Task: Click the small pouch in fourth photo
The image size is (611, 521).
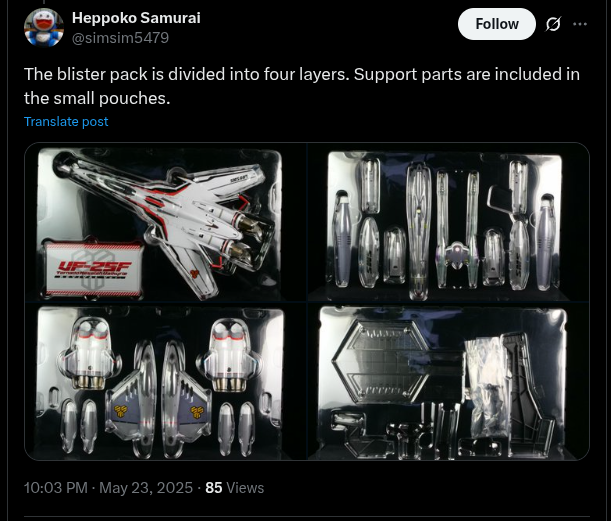Action: pyautogui.click(x=487, y=388)
